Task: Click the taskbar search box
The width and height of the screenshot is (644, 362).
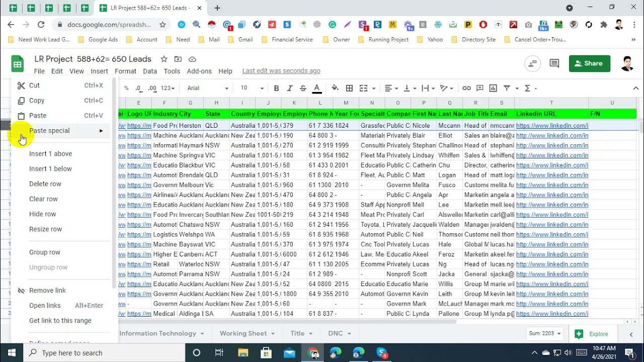Action: pos(105,352)
